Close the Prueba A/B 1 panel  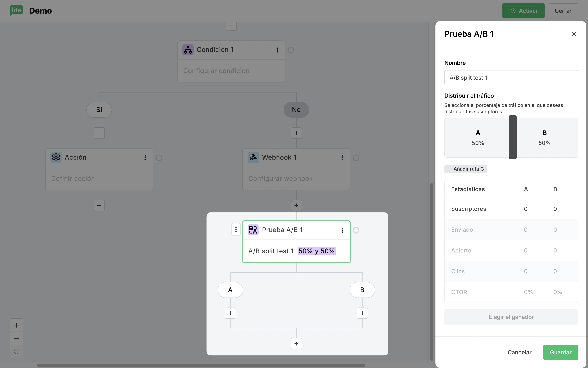tap(574, 34)
